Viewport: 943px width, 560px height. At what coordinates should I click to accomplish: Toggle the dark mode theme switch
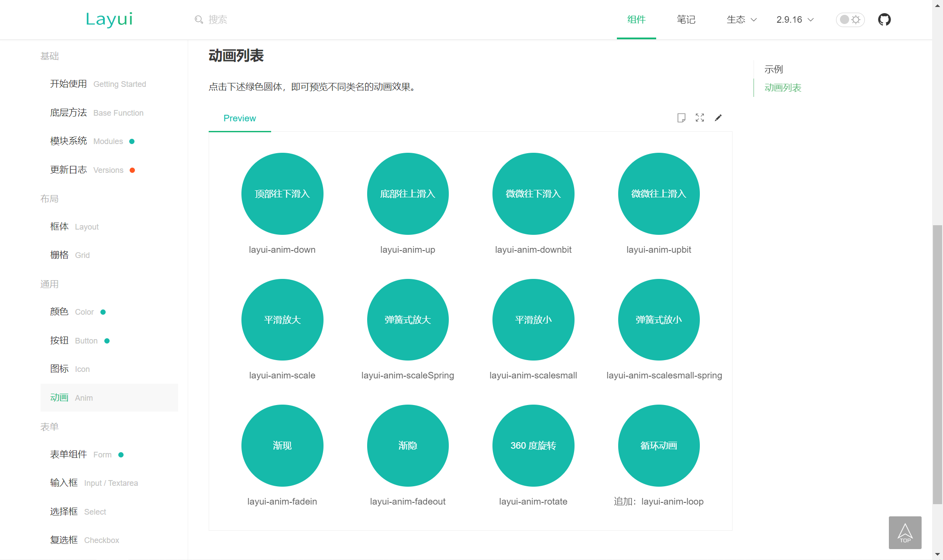pos(850,20)
